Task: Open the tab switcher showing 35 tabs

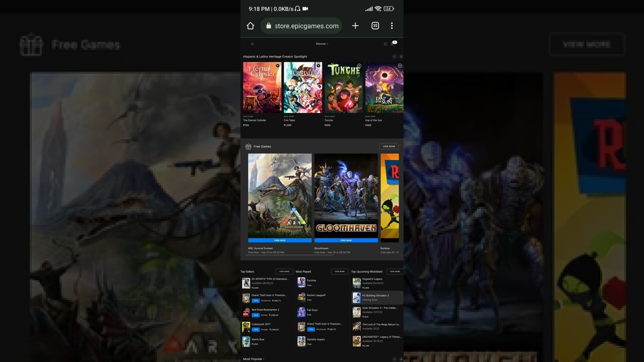Action: click(x=375, y=26)
